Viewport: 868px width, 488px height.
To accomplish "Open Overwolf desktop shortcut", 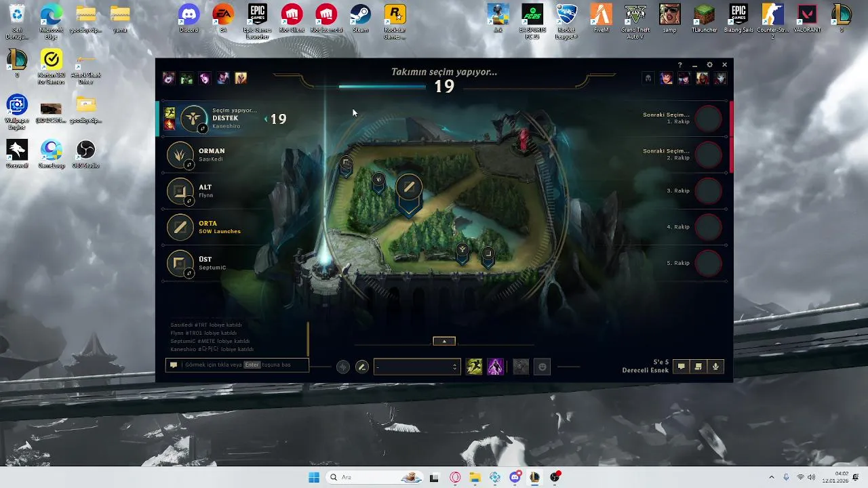I will pos(17,154).
